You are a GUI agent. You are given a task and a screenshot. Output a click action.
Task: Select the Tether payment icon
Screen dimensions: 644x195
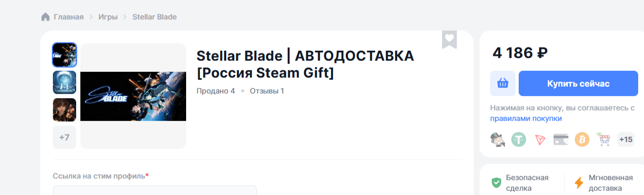518,140
